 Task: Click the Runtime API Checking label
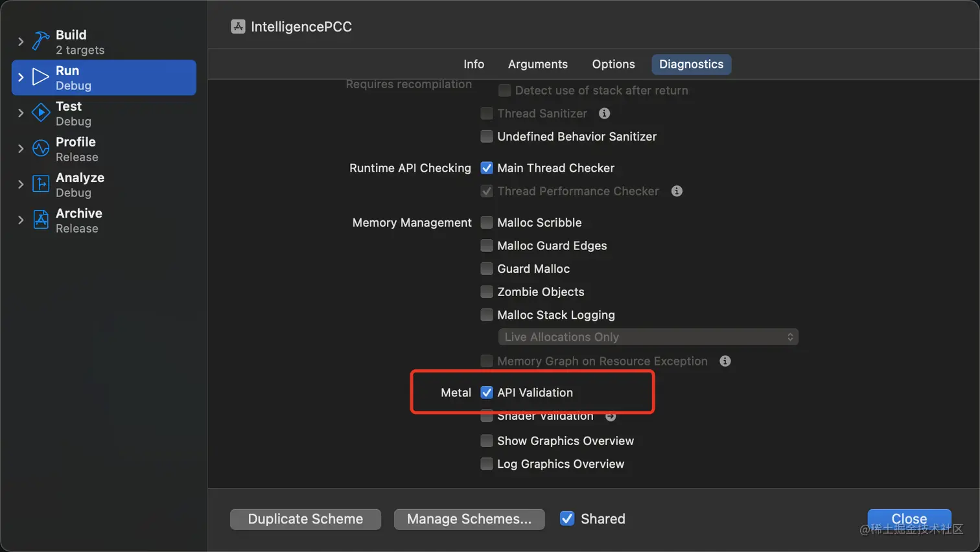(x=410, y=168)
